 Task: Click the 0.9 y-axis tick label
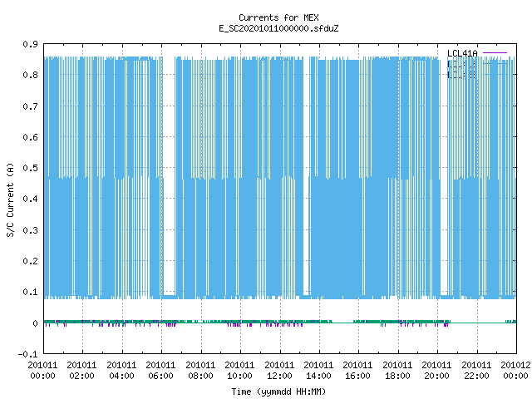point(30,44)
